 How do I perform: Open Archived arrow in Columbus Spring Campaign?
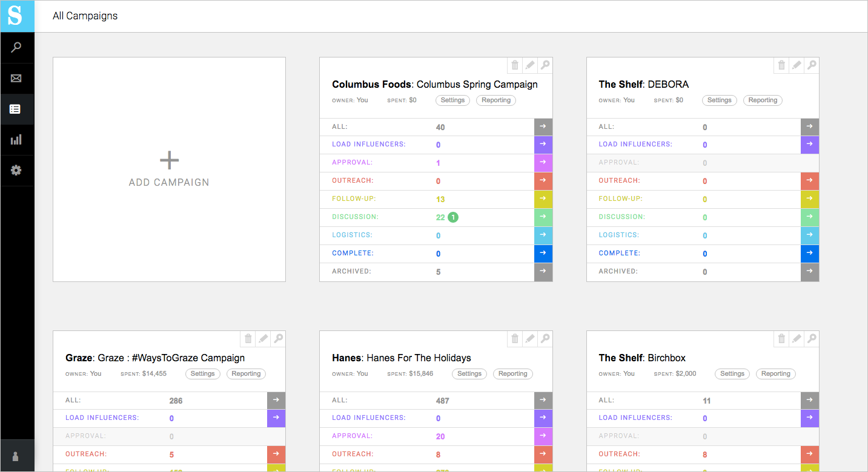click(x=543, y=272)
